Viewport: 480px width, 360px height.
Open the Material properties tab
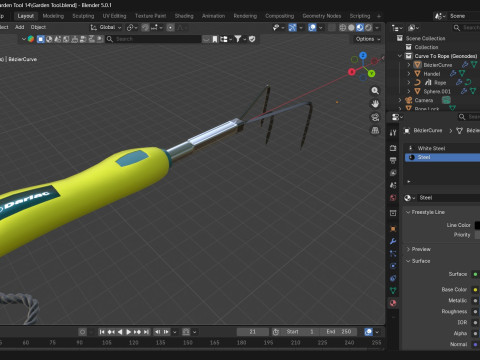click(393, 303)
